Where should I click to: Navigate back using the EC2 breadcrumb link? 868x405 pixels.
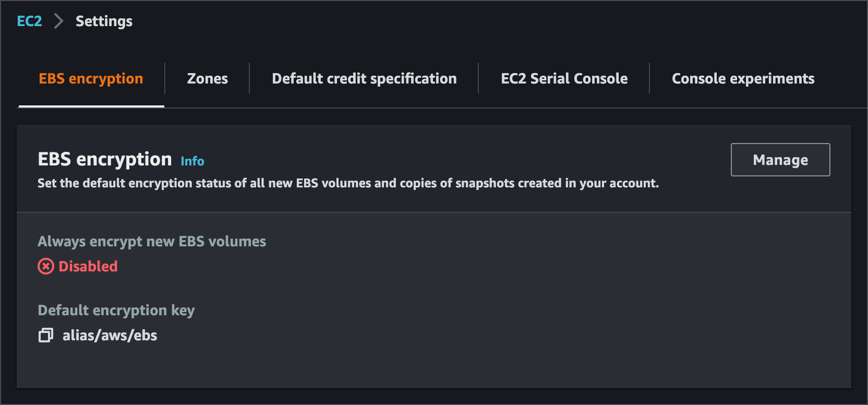pos(29,21)
